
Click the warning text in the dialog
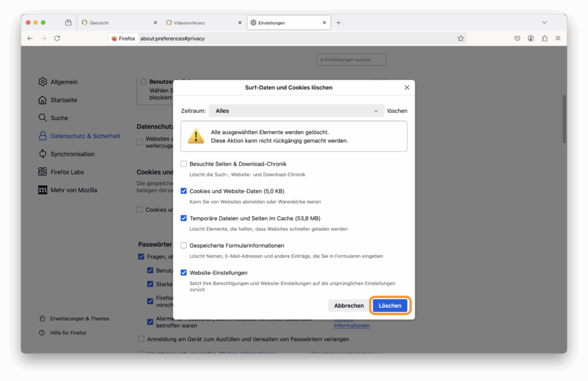(x=280, y=137)
